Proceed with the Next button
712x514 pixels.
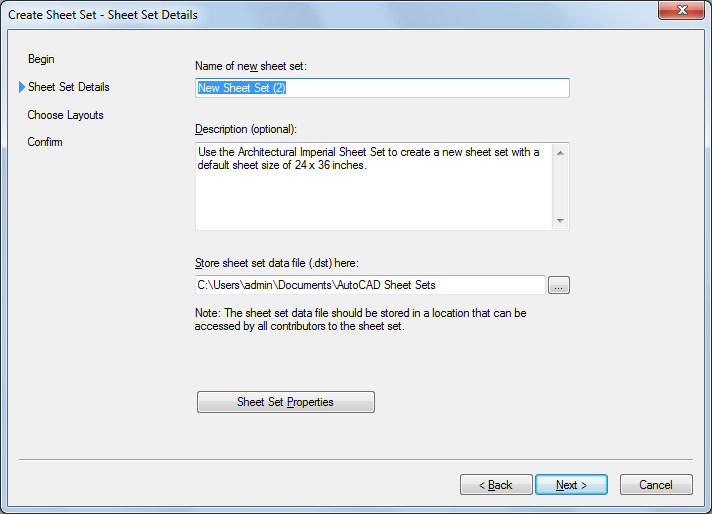click(571, 485)
